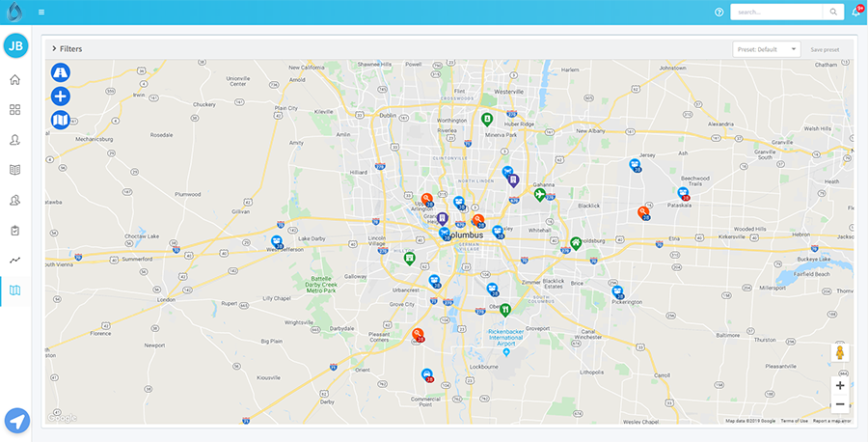Click the blue plus map button

point(61,97)
